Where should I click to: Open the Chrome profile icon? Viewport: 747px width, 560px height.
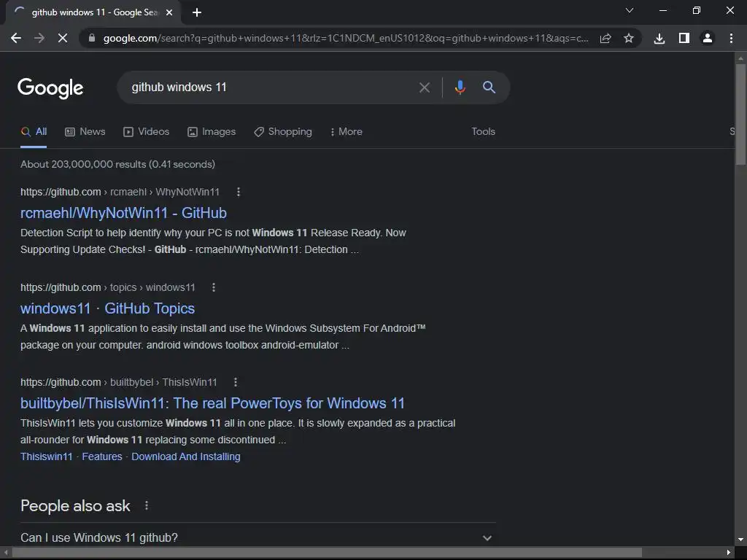point(708,38)
